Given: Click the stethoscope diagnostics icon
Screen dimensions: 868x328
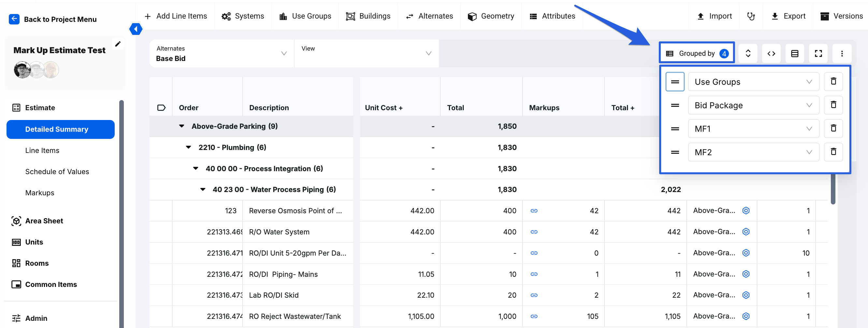Looking at the screenshot, I should click(751, 16).
